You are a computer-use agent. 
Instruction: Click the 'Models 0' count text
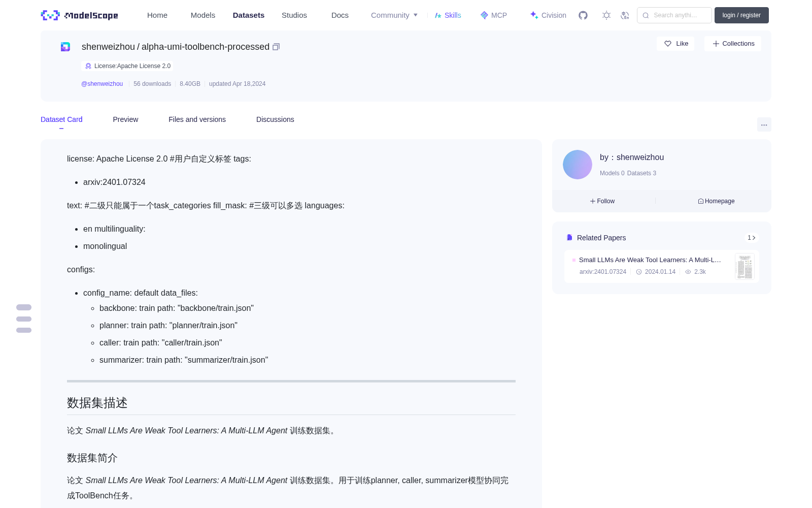click(612, 173)
